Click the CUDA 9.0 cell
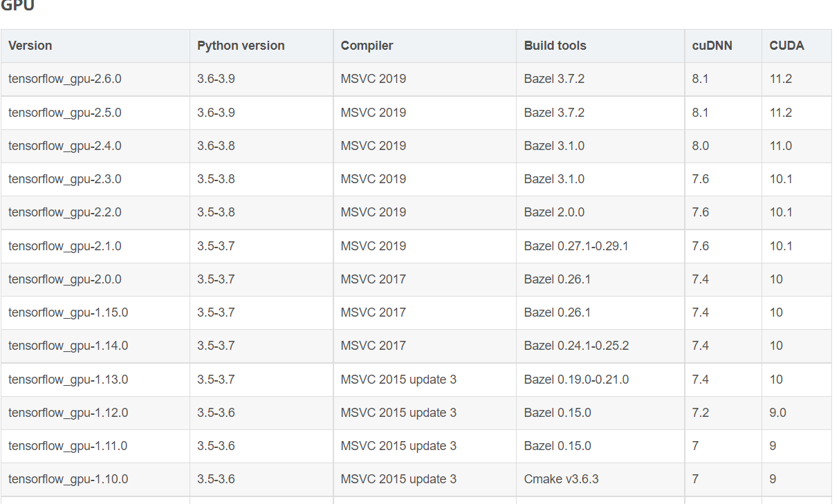Image resolution: width=839 pixels, height=504 pixels. (797, 413)
